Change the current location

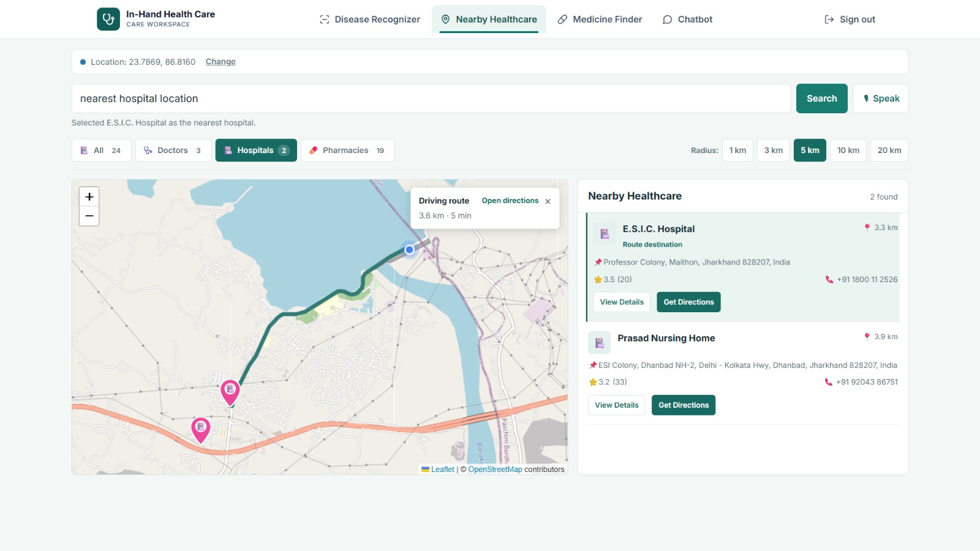click(221, 62)
